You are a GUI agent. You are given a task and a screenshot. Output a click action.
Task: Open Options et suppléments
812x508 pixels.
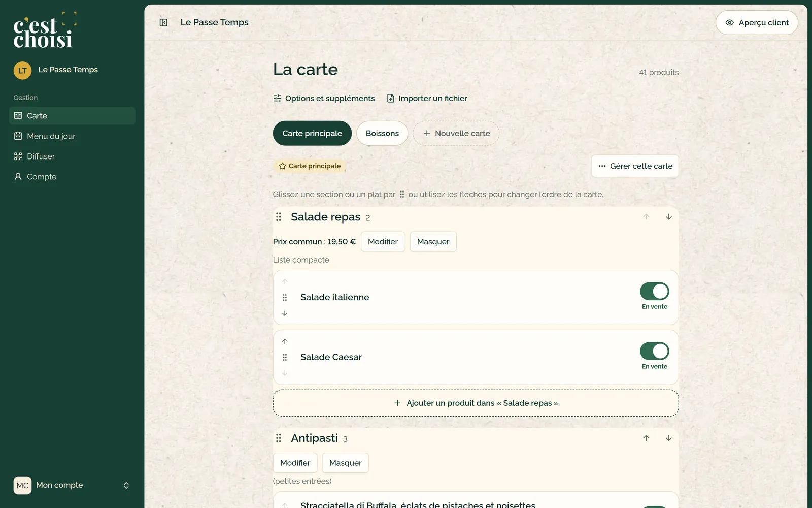pos(324,98)
